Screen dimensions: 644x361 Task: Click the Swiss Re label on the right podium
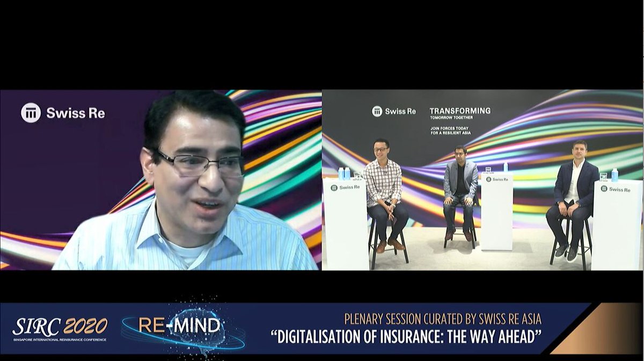click(616, 189)
